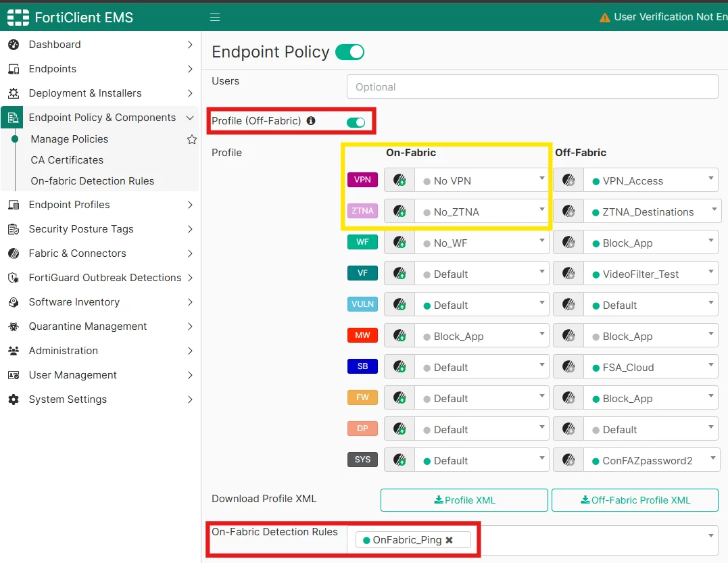Click the System Settings cog icon
This screenshot has width=728, height=563.
pyautogui.click(x=14, y=399)
